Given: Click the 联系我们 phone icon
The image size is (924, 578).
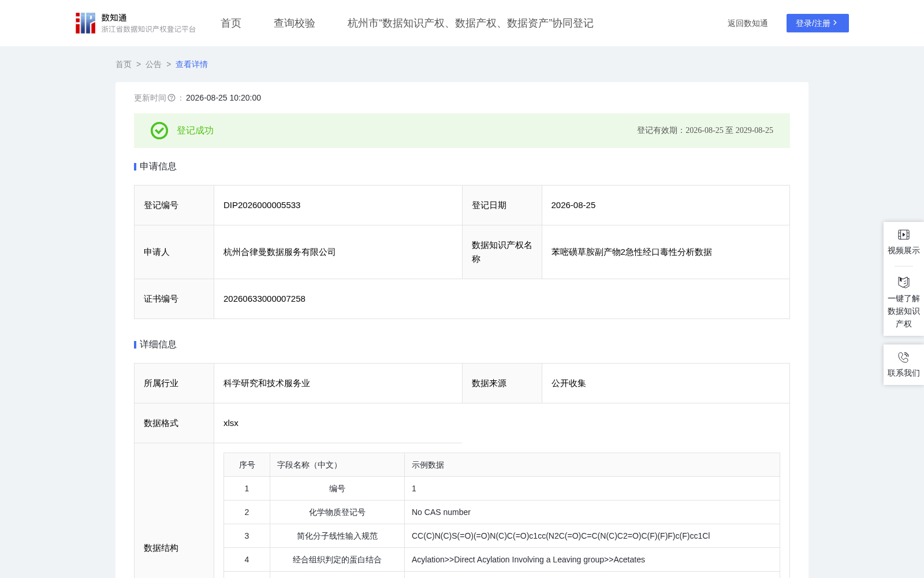Looking at the screenshot, I should tap(904, 357).
